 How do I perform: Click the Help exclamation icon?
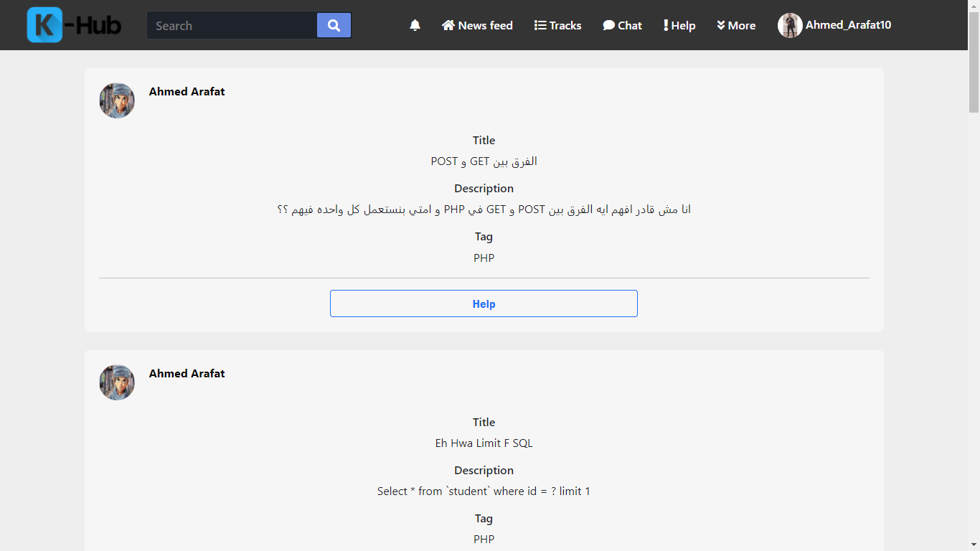[666, 25]
